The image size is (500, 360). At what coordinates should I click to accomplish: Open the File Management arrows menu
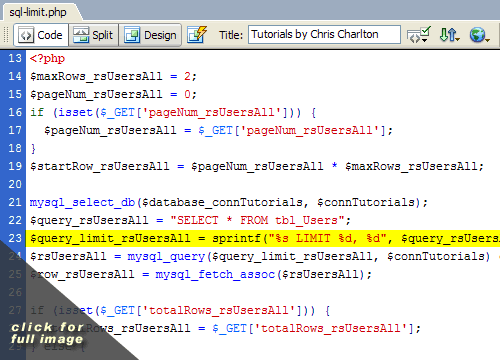tap(449, 35)
